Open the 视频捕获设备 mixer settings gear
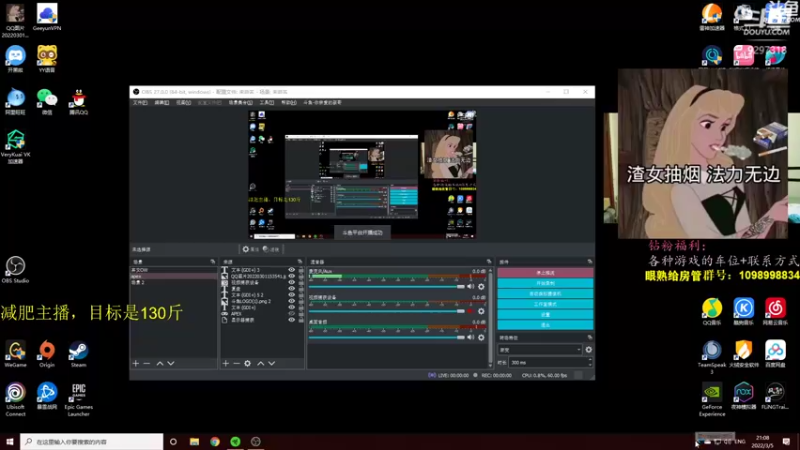Screen dimensions: 800x450 point(481,311)
